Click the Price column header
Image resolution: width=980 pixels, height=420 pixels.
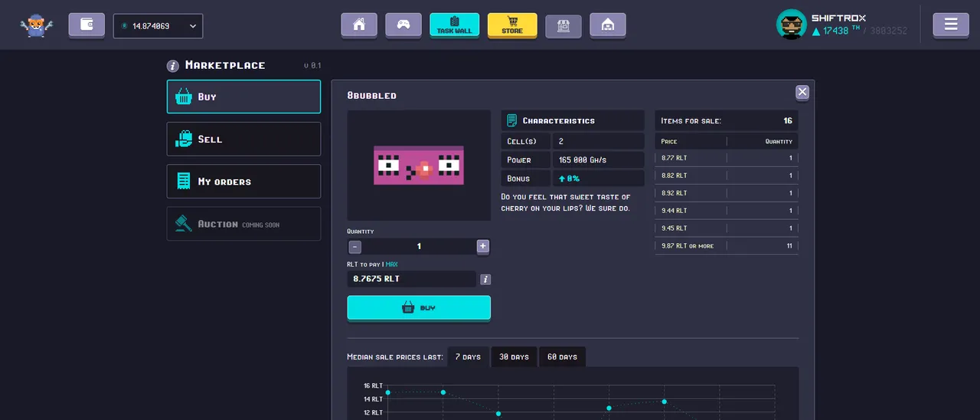coord(669,141)
